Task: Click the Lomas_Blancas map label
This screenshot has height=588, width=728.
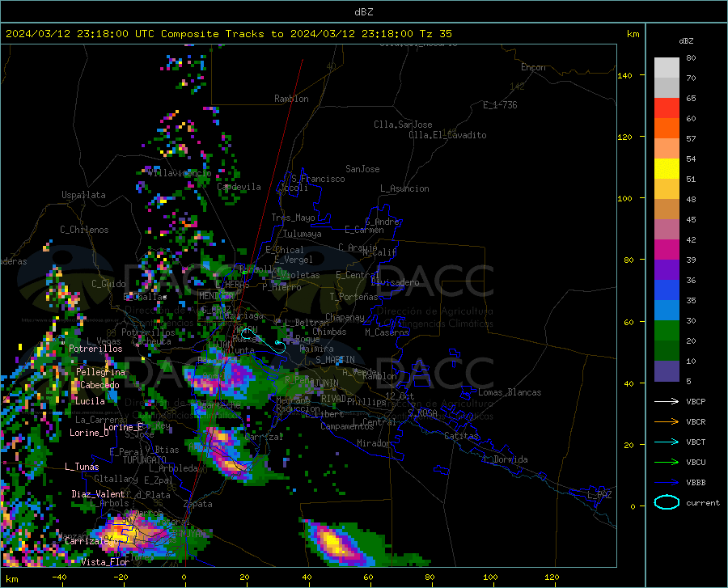Action: pyautogui.click(x=510, y=392)
